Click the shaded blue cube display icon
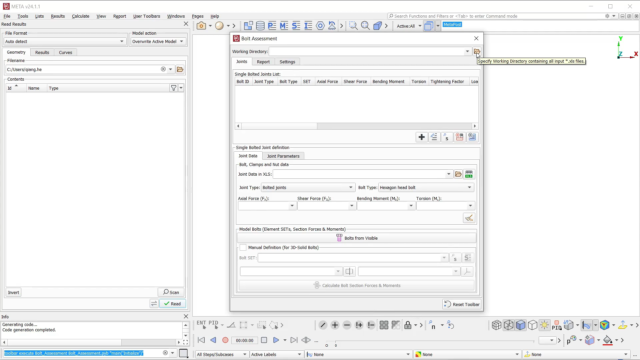Screen dimensions: 640x360 click(x=520, y=325)
